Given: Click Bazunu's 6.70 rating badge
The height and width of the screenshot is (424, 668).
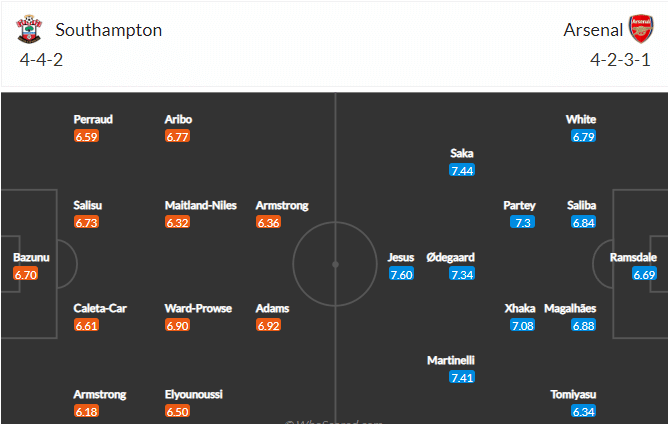Looking at the screenshot, I should pyautogui.click(x=26, y=274).
